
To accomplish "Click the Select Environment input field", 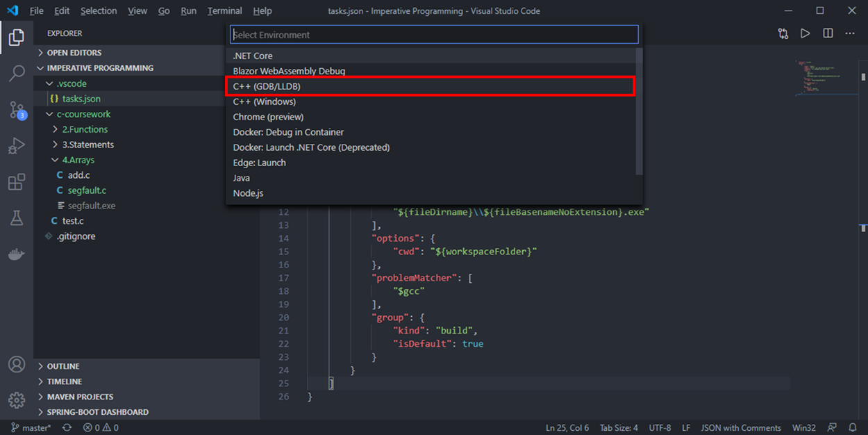I will [434, 35].
